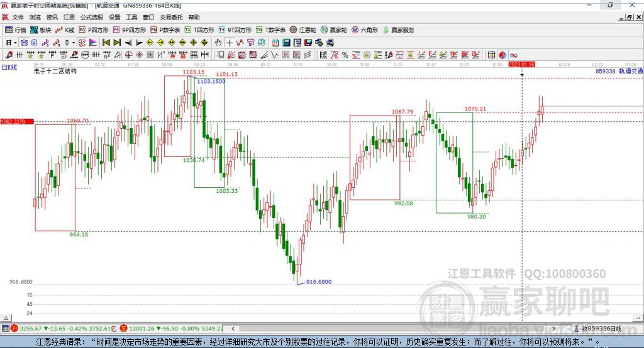644x348 pixels.
Task: Open the 浏览 menu
Action: click(x=35, y=17)
